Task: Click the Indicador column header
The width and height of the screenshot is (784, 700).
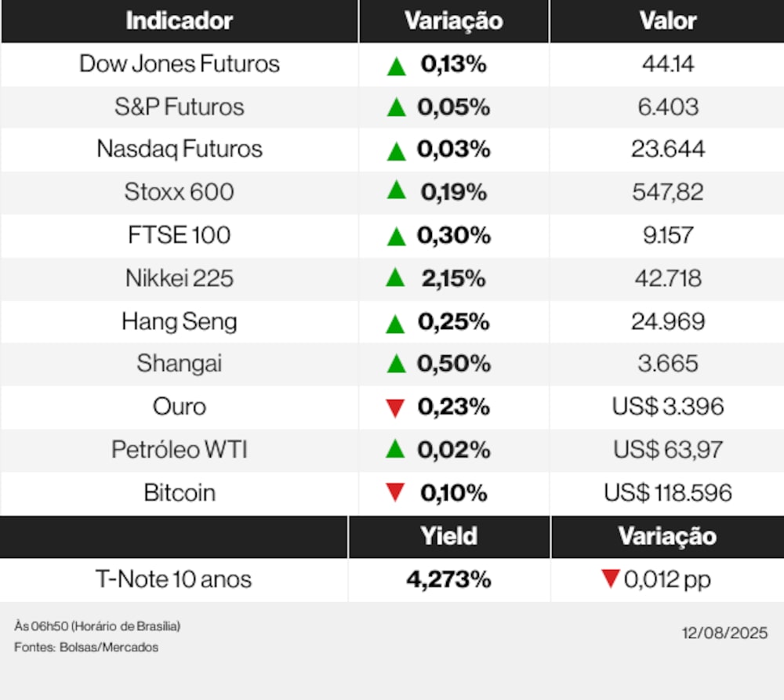Action: [x=180, y=21]
